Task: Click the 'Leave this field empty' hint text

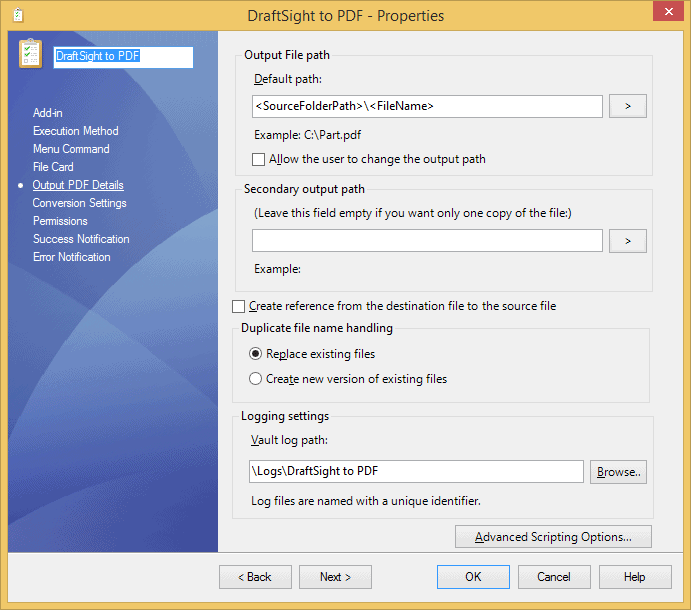Action: click(x=412, y=213)
